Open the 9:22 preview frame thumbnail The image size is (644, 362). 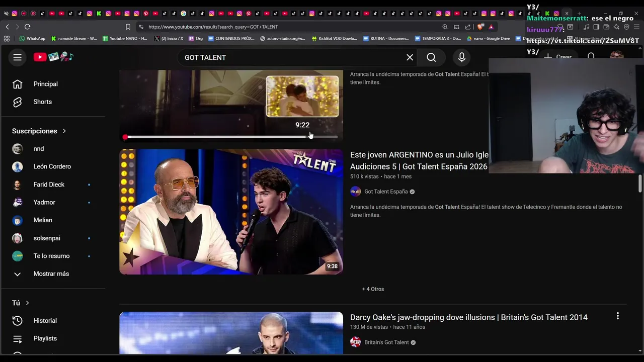302,97
